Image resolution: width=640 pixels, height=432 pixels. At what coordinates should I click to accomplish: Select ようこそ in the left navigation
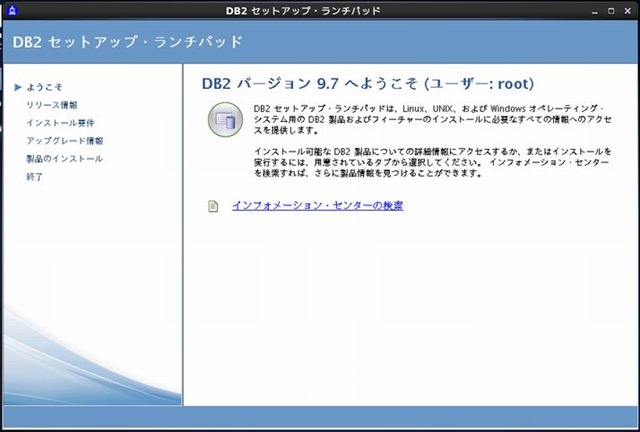[44, 87]
